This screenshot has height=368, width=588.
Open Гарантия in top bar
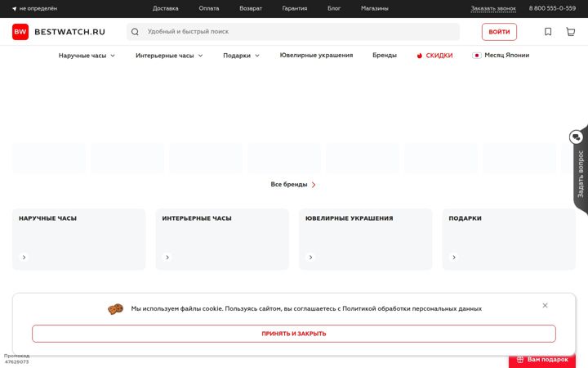pyautogui.click(x=294, y=8)
